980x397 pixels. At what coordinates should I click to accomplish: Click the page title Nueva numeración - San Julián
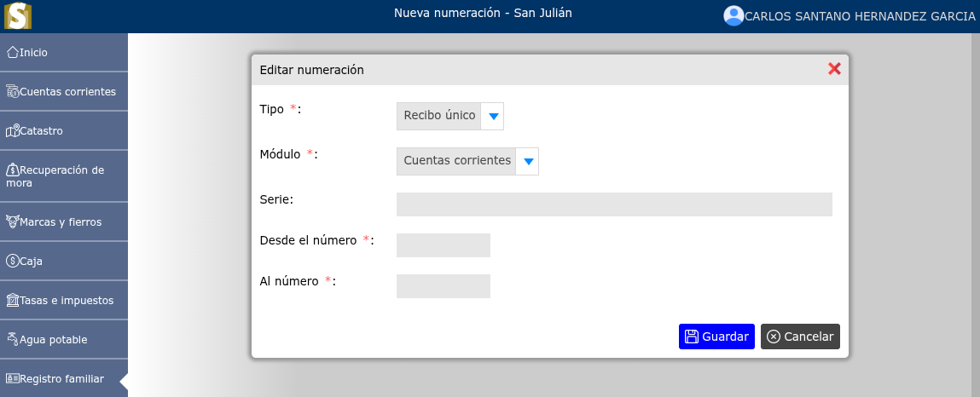tap(483, 13)
